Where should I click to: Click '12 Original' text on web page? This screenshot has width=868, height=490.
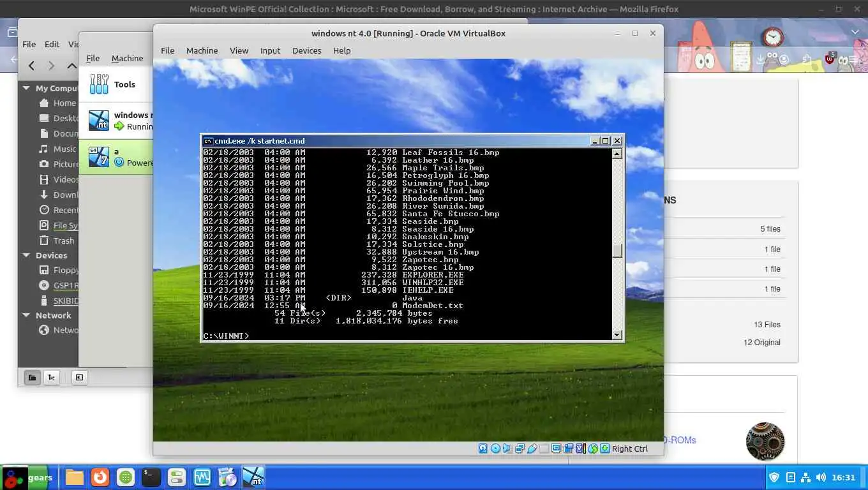761,342
